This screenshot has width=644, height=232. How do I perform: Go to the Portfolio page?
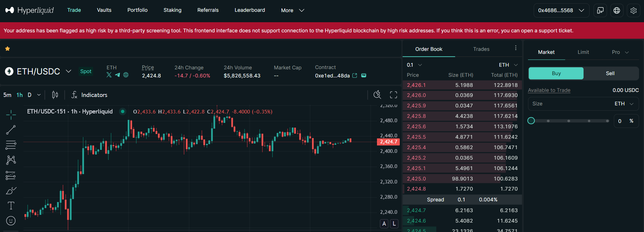click(x=137, y=10)
